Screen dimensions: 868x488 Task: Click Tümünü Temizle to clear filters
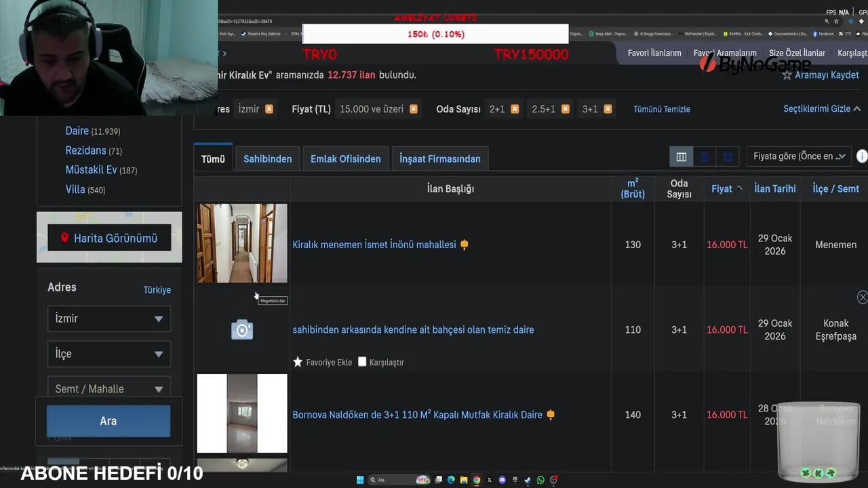662,109
